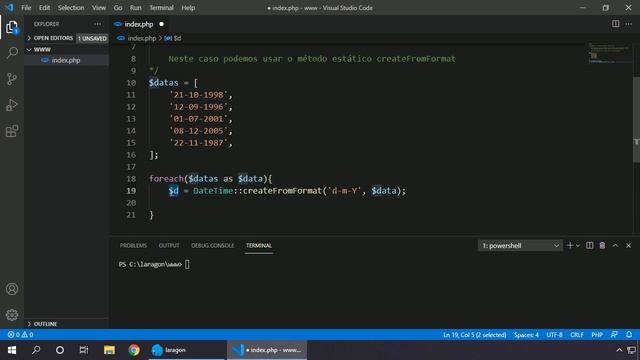The width and height of the screenshot is (640, 360).
Task: Open index.php in the file tree
Action: (x=66, y=60)
